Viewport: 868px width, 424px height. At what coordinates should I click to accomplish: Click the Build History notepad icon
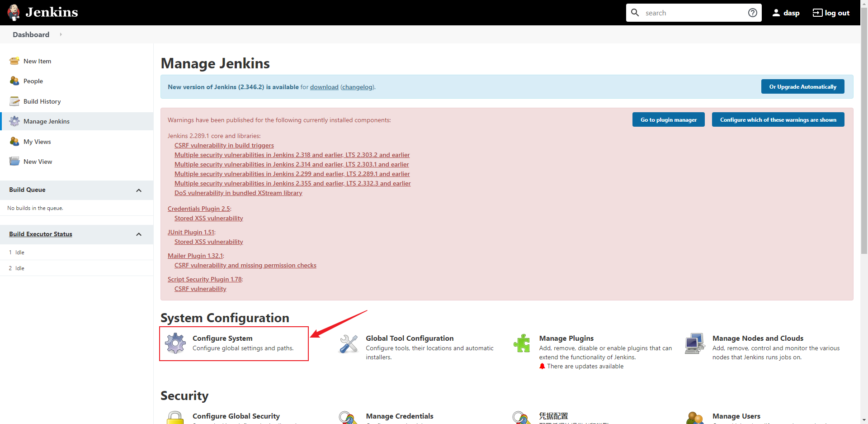[14, 101]
